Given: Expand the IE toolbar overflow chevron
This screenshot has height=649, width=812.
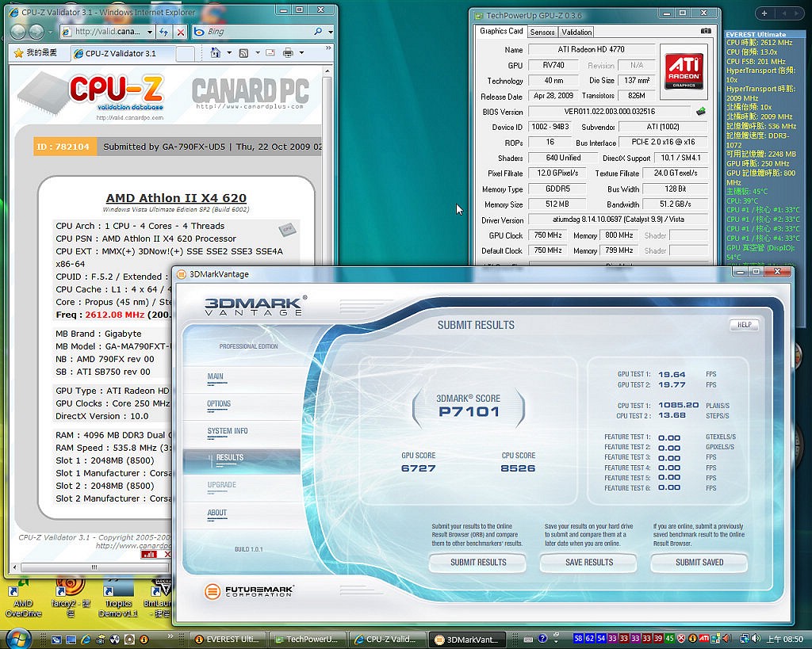Looking at the screenshot, I should [x=327, y=48].
